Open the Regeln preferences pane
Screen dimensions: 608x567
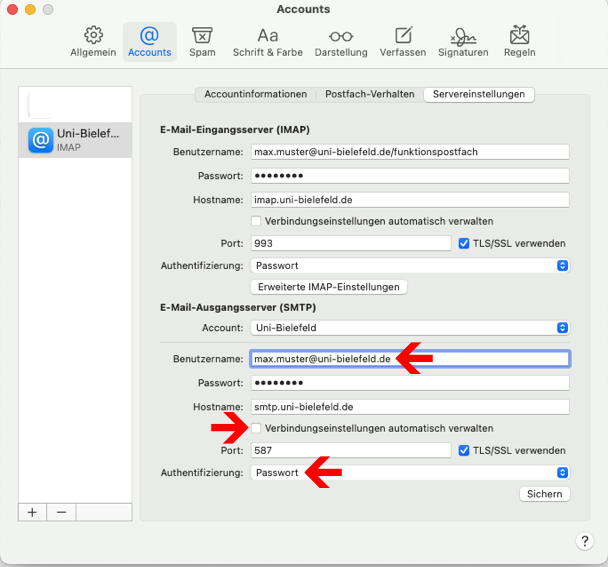(520, 42)
